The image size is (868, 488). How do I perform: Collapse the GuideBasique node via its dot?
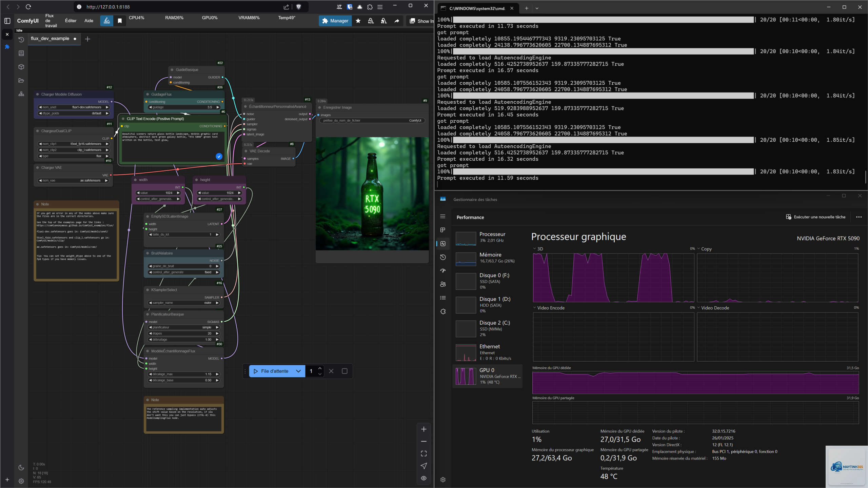click(172, 70)
